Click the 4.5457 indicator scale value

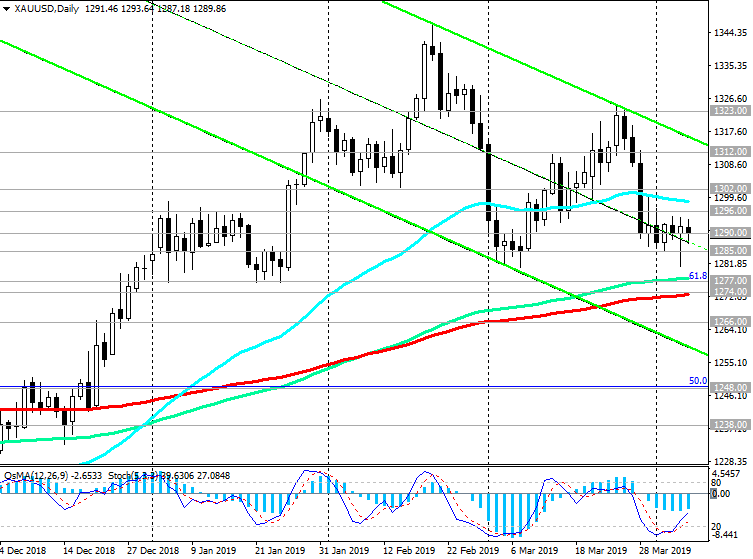pos(726,474)
